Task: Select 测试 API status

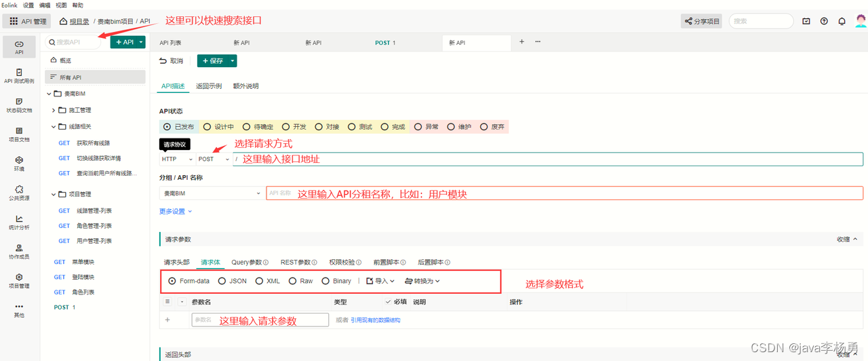Action: coord(360,127)
